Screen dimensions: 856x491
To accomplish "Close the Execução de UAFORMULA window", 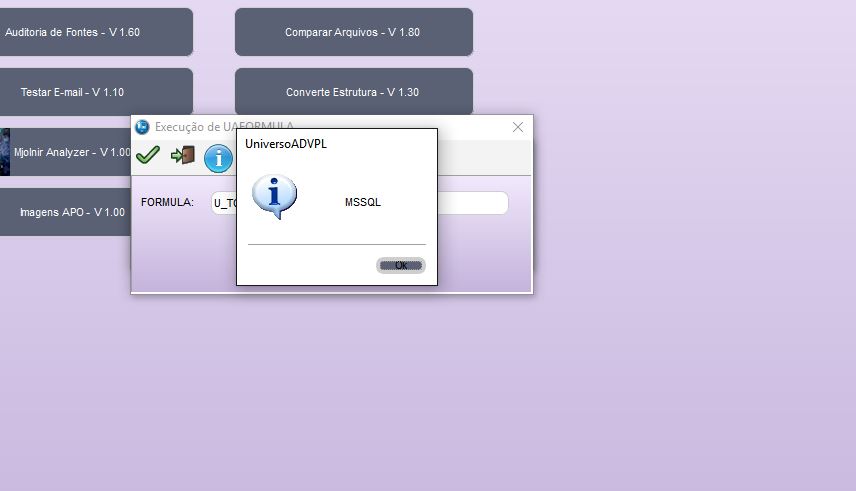I will pyautogui.click(x=518, y=127).
